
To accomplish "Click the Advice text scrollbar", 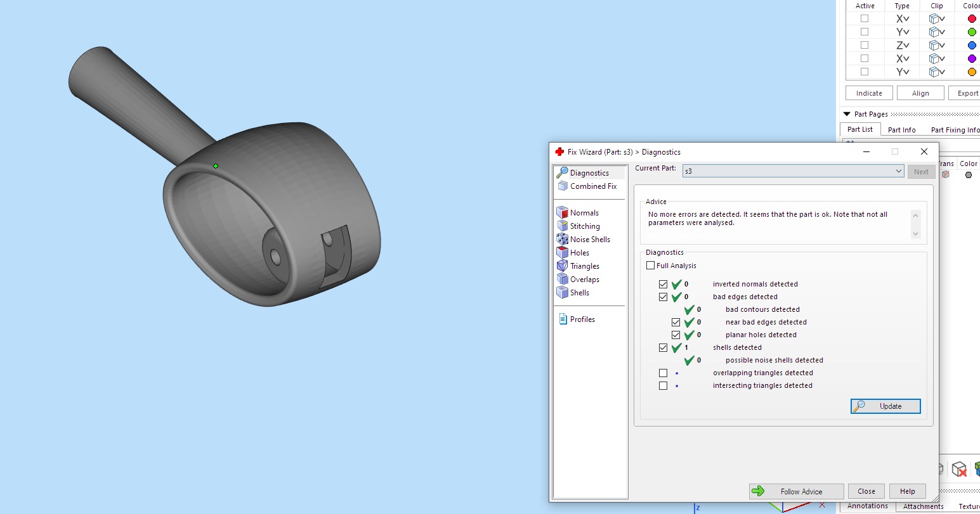I will coord(915,224).
